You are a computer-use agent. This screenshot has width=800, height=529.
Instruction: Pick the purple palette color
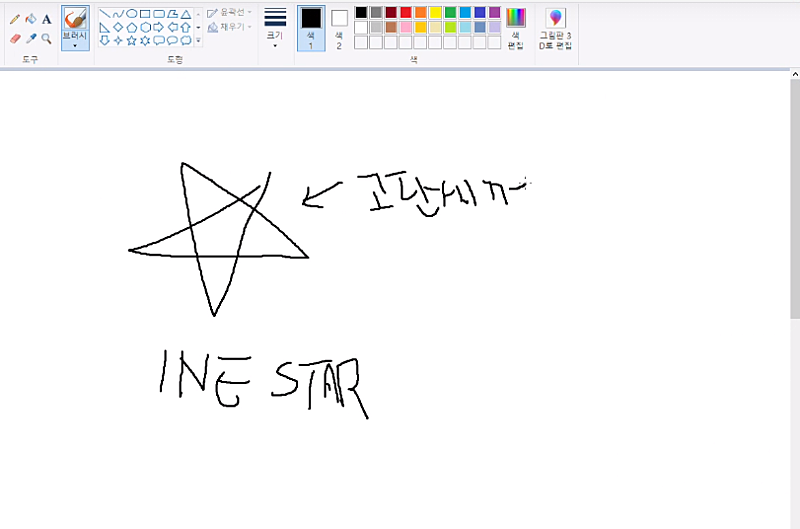tap(494, 12)
